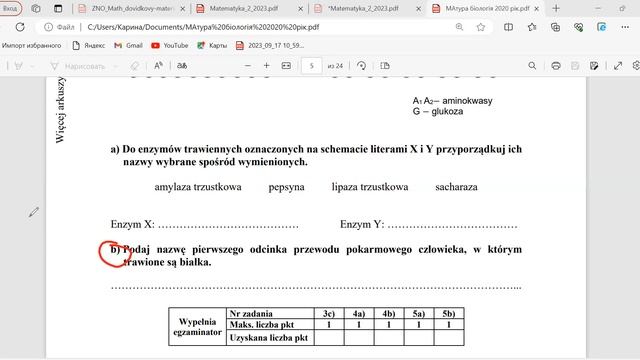Click the translate icon in the PDF toolbar
This screenshot has width=640, height=360.
(182, 66)
